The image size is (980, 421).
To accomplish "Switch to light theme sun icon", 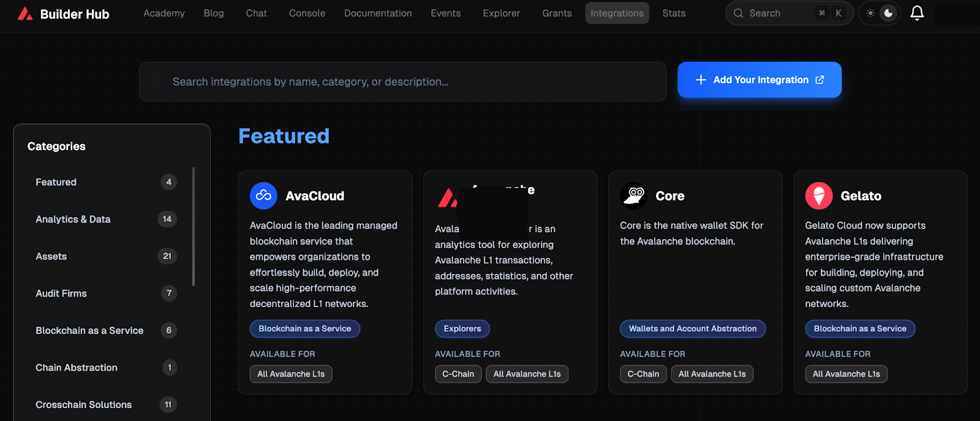I will 870,13.
